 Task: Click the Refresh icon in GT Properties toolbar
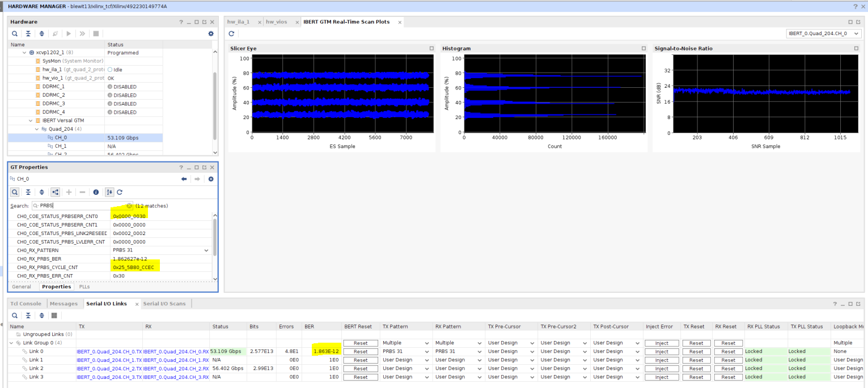click(120, 192)
